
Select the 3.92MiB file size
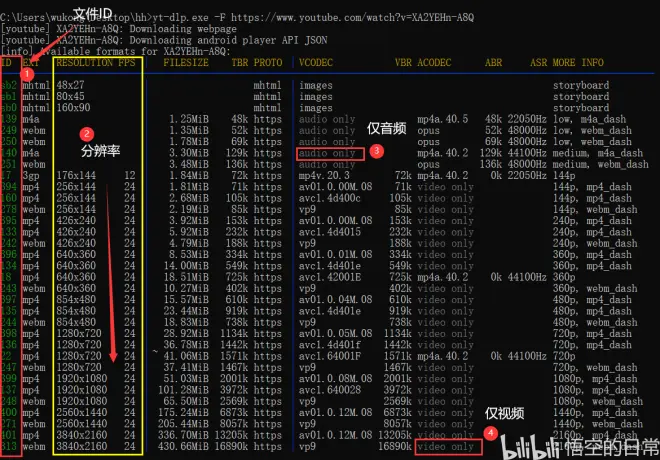(x=189, y=221)
